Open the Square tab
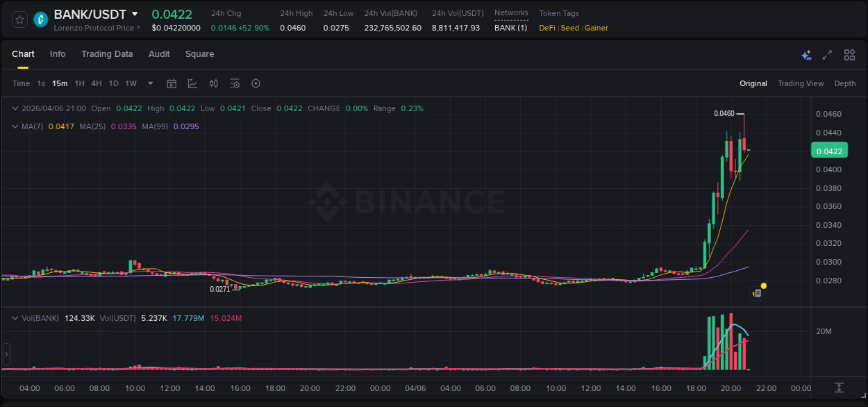The height and width of the screenshot is (407, 868). point(199,54)
